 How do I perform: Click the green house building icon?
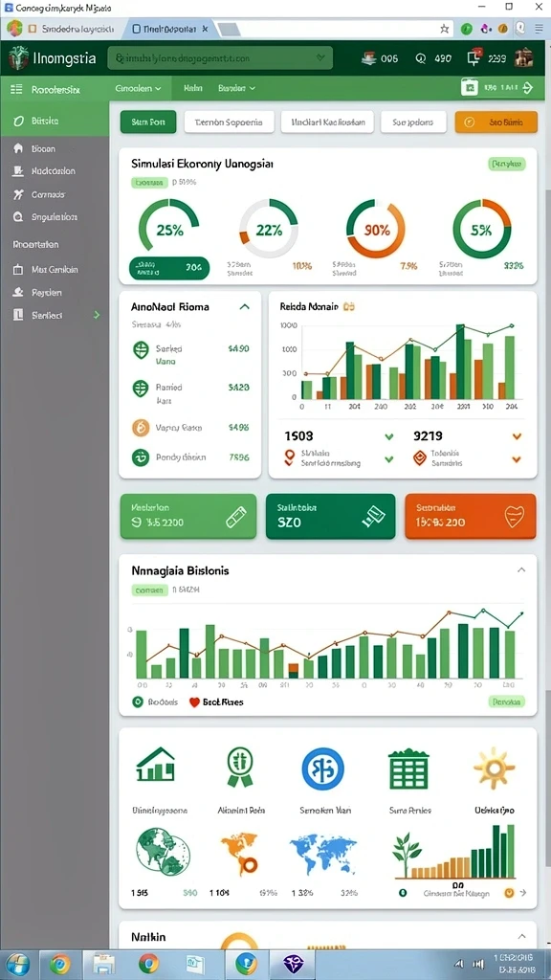click(x=155, y=765)
